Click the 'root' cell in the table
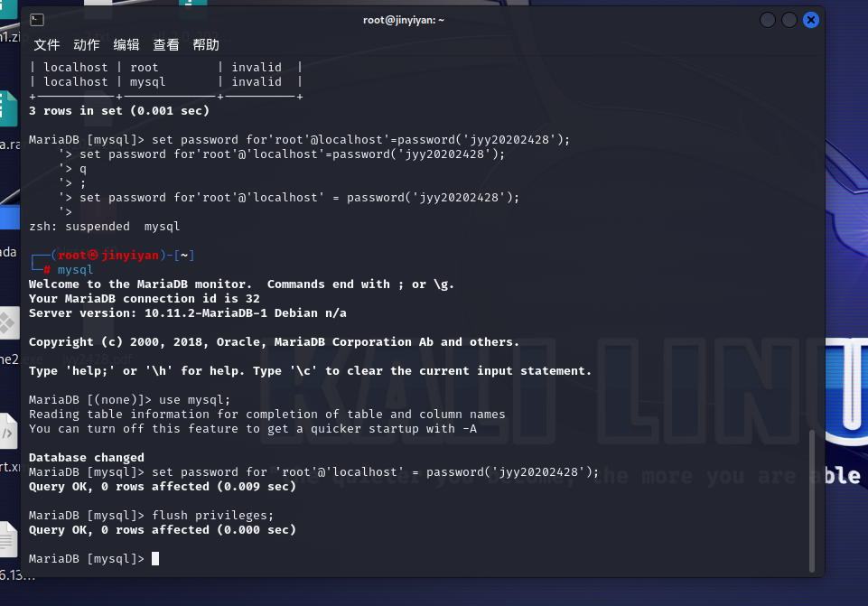The height and width of the screenshot is (606, 868). (144, 67)
